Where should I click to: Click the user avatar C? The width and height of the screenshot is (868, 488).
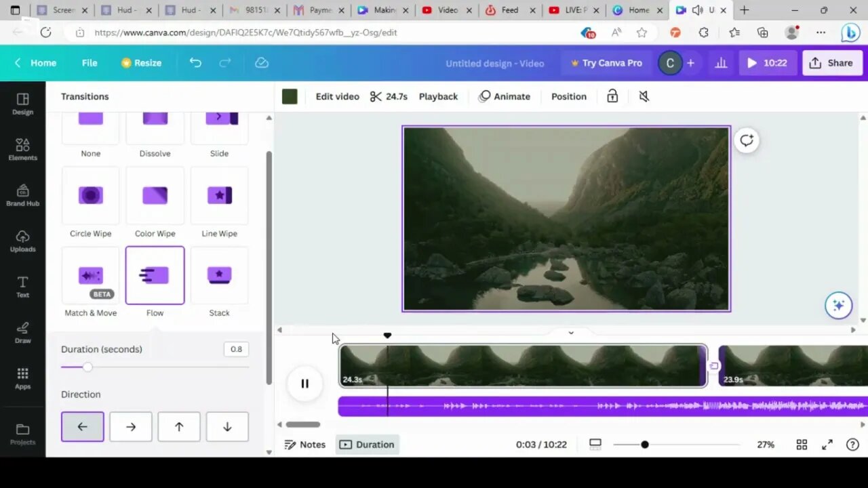tap(670, 62)
